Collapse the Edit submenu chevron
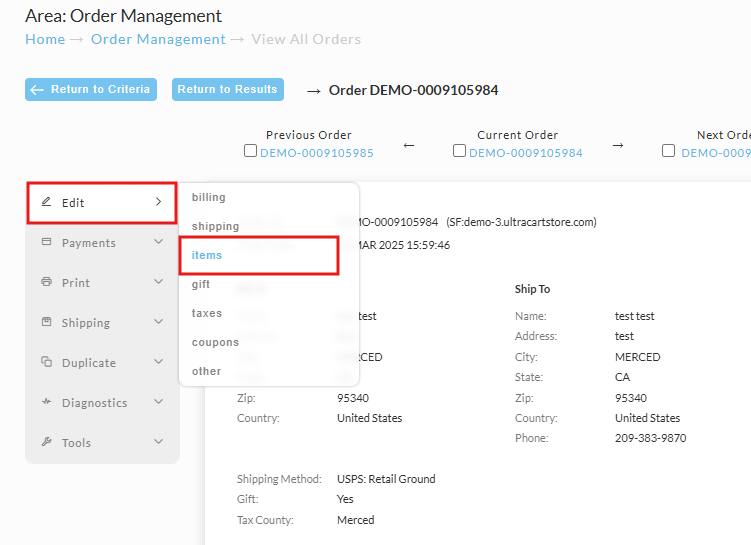This screenshot has width=751, height=545. click(159, 202)
